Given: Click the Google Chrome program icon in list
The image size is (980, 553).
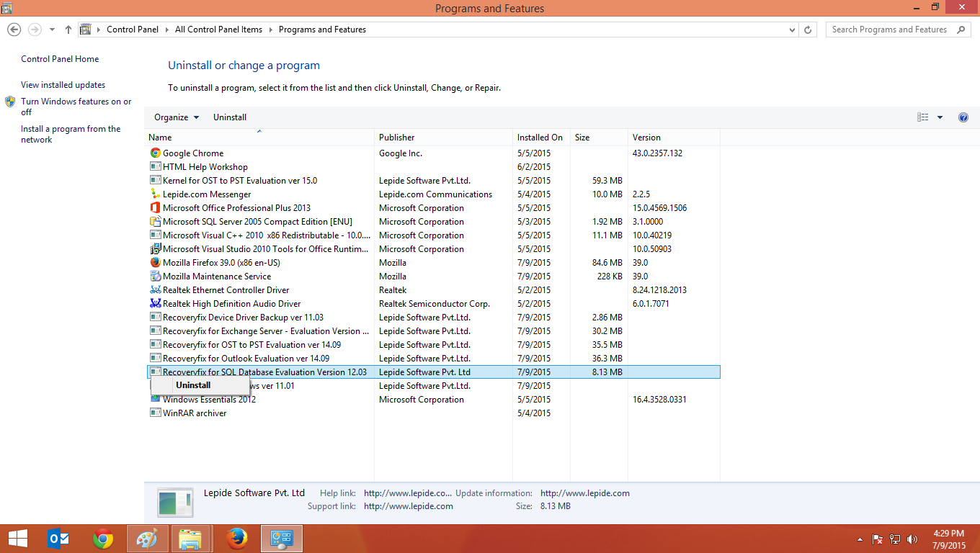Looking at the screenshot, I should (x=155, y=153).
